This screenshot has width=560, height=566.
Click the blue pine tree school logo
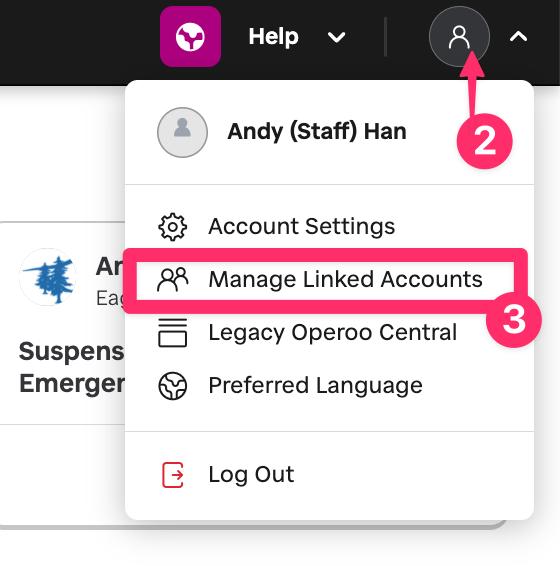click(x=48, y=277)
